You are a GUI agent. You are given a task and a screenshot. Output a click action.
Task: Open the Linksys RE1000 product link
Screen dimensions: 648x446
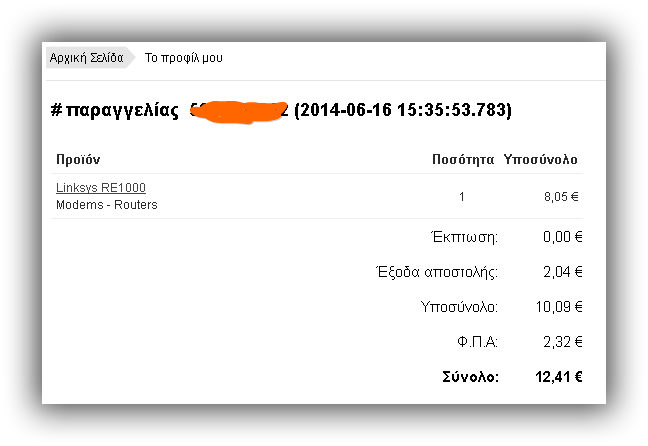(101, 188)
